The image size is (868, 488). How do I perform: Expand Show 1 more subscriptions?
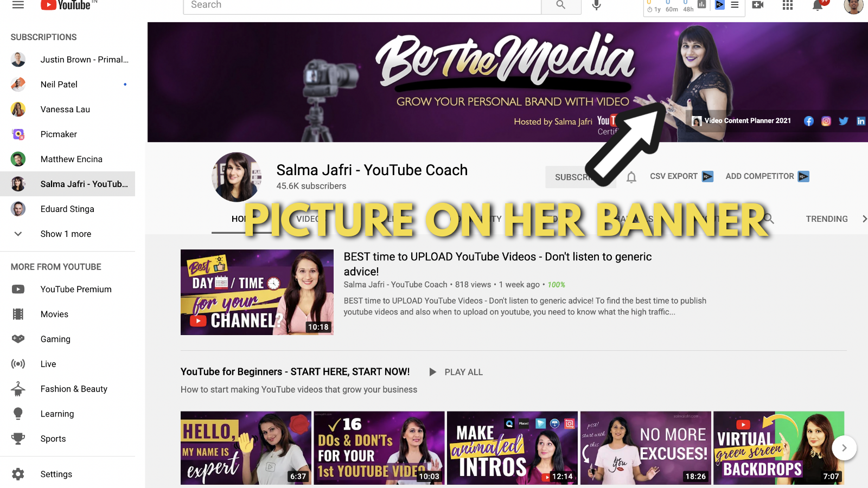pos(68,234)
